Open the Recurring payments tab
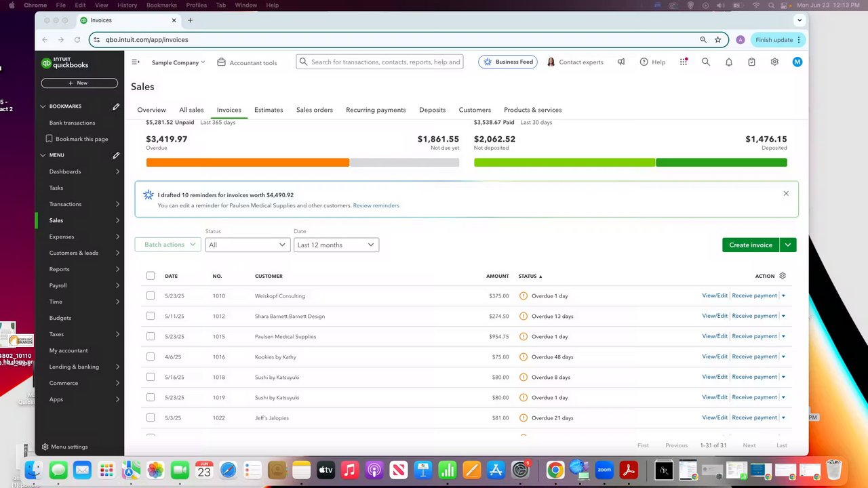 tap(376, 110)
